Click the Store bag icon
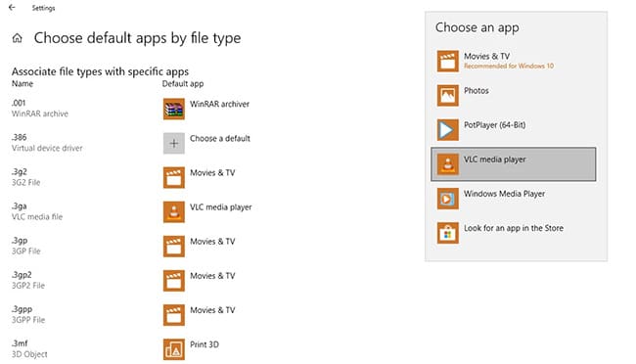 click(x=448, y=233)
